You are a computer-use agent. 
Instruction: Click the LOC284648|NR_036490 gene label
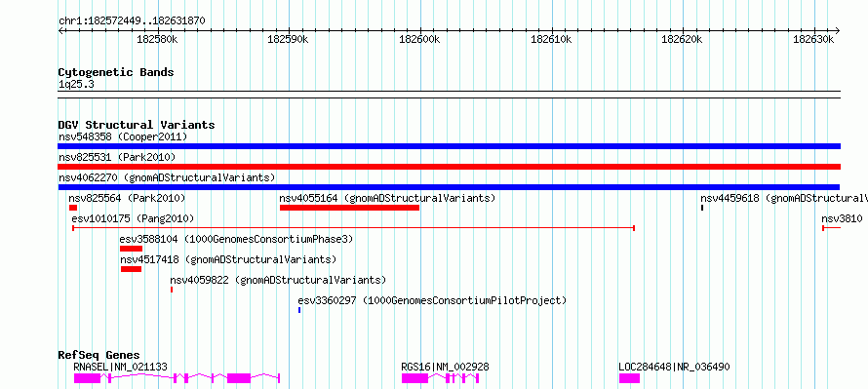[x=674, y=367]
